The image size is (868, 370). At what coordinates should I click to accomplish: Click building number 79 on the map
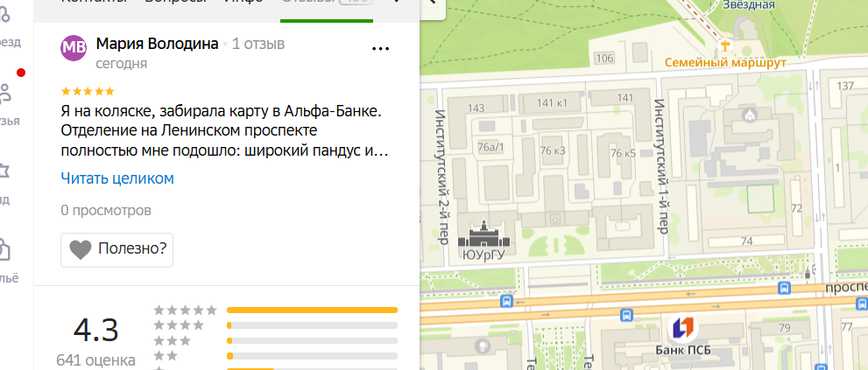[785, 329]
